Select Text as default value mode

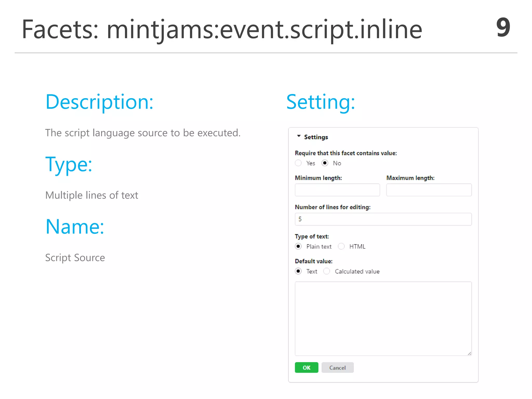pos(298,271)
